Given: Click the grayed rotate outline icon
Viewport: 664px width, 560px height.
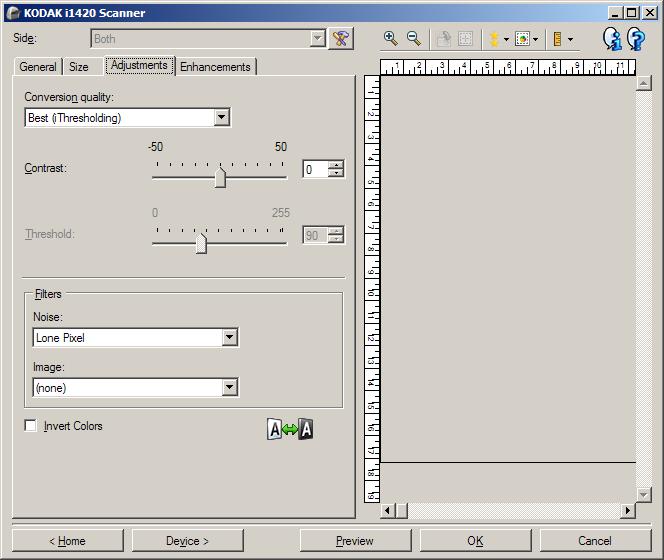Looking at the screenshot, I should tap(443, 39).
